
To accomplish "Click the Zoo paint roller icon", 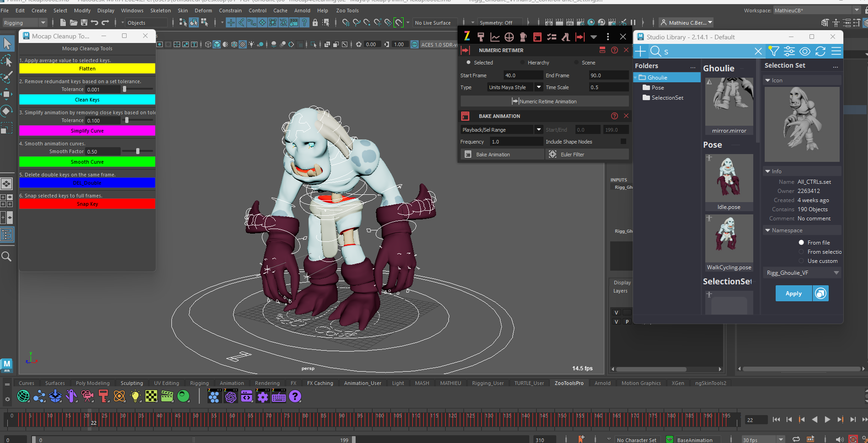I will coord(480,37).
